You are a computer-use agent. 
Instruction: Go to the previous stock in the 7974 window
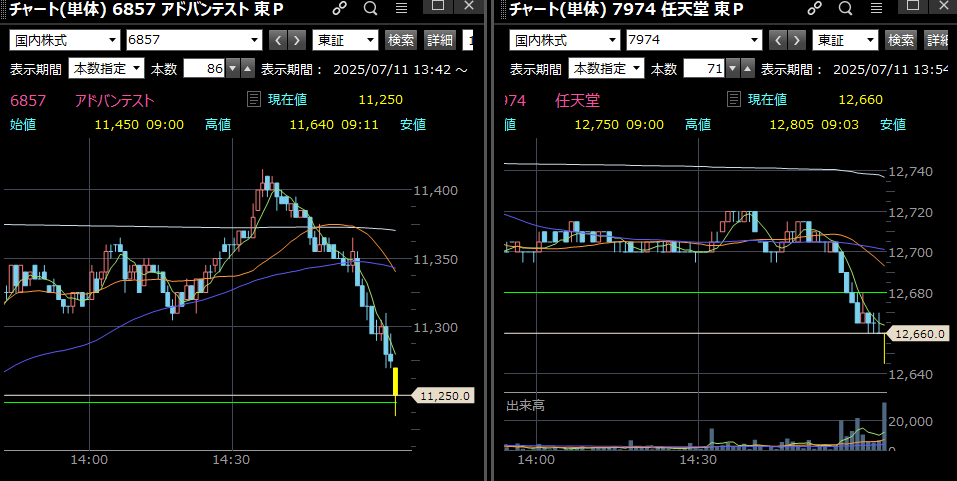click(778, 41)
